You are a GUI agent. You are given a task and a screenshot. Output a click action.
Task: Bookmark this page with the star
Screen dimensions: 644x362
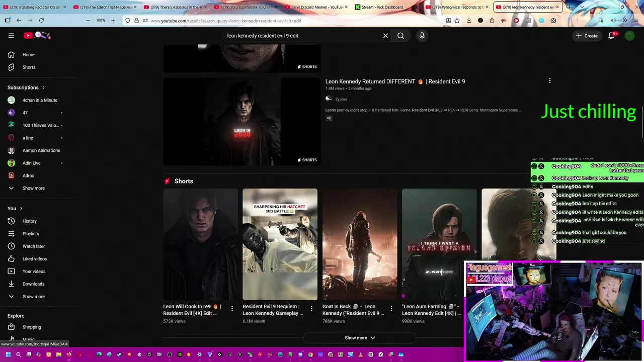(457, 20)
